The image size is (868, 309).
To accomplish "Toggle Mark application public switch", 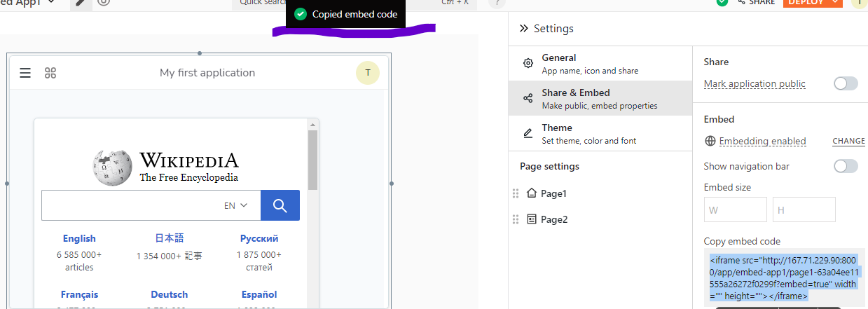I will pos(846,83).
